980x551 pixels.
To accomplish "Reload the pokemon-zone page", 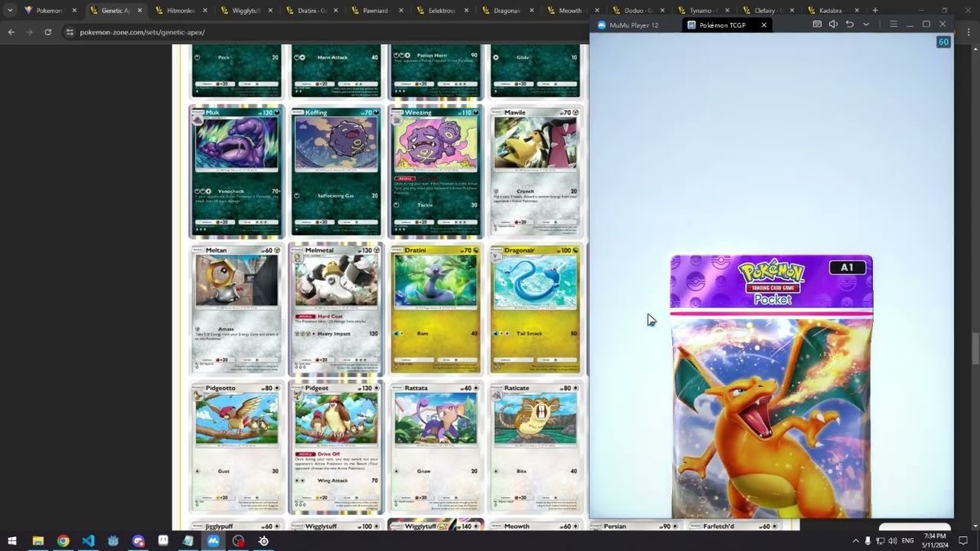I will pyautogui.click(x=47, y=32).
